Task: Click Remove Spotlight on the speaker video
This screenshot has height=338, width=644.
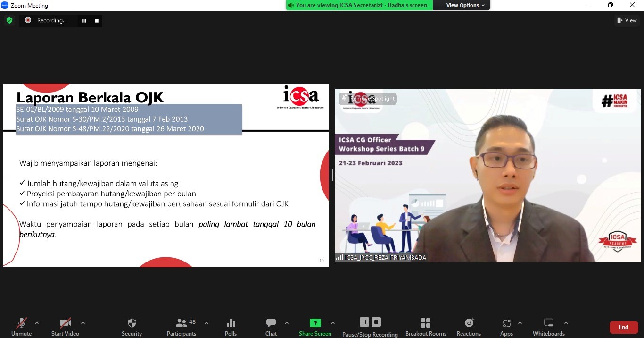Action: click(x=368, y=99)
